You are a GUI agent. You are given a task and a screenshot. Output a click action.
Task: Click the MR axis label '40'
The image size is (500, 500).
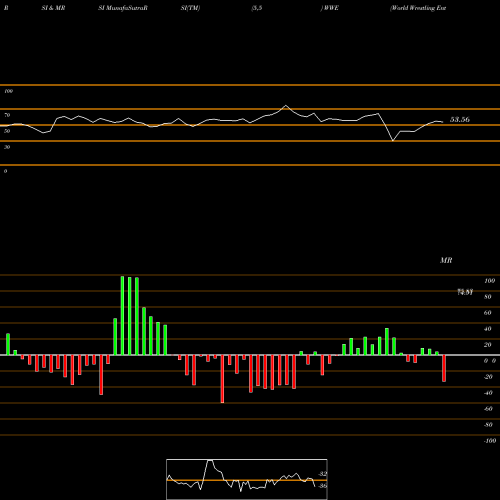point(488,329)
